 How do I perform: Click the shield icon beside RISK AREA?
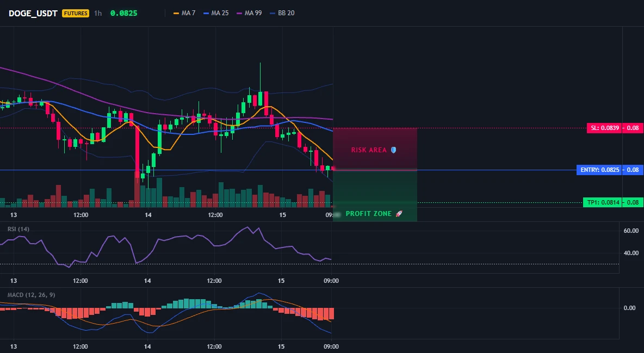(393, 150)
